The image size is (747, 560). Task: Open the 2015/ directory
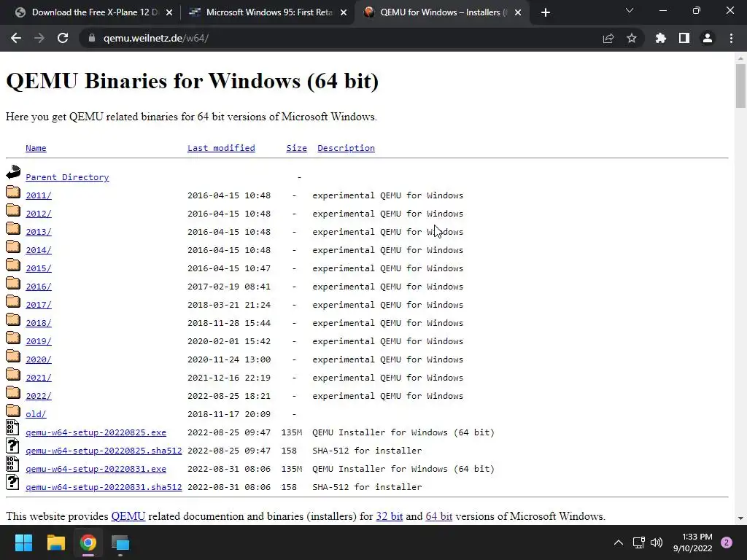[x=39, y=268]
